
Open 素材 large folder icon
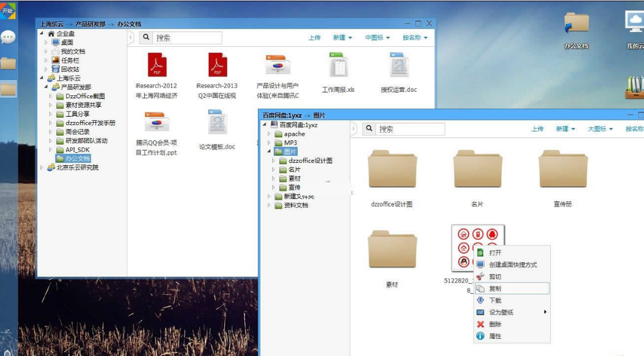click(x=392, y=249)
